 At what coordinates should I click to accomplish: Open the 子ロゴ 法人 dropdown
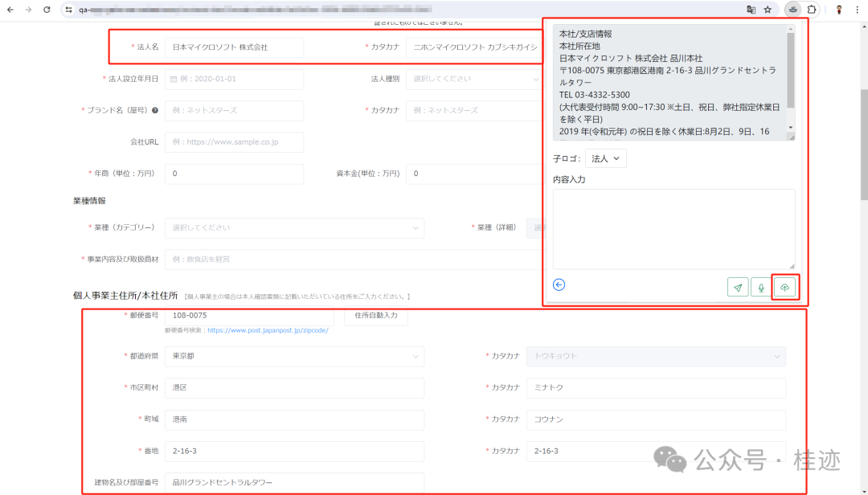coord(605,158)
